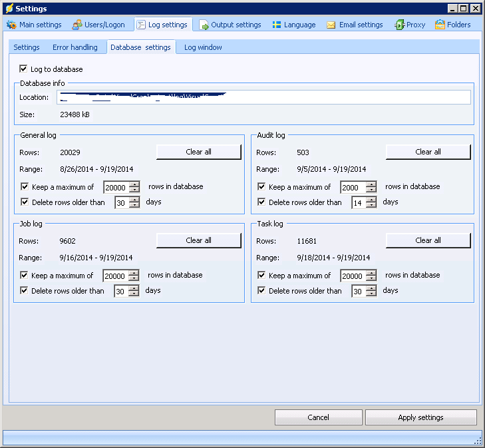
Task: Click the Output settings icon
Action: tap(204, 25)
